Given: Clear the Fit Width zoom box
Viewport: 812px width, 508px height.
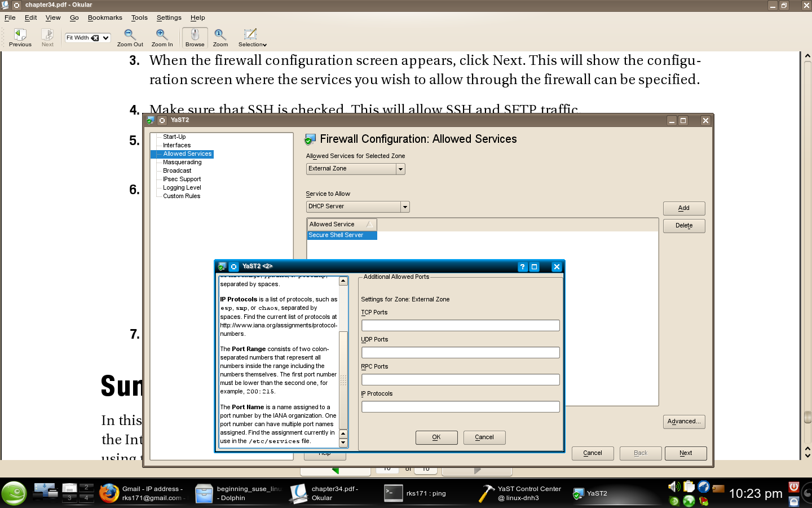Looking at the screenshot, I should tap(95, 38).
